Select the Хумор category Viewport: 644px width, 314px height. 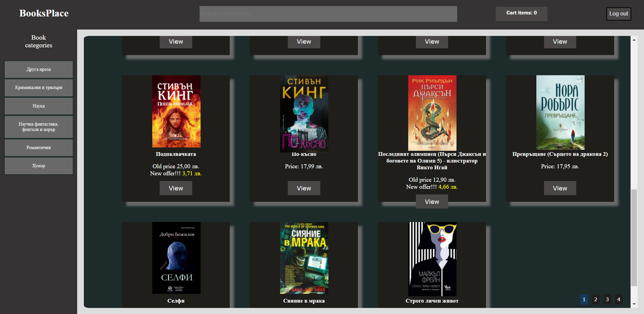[39, 166]
